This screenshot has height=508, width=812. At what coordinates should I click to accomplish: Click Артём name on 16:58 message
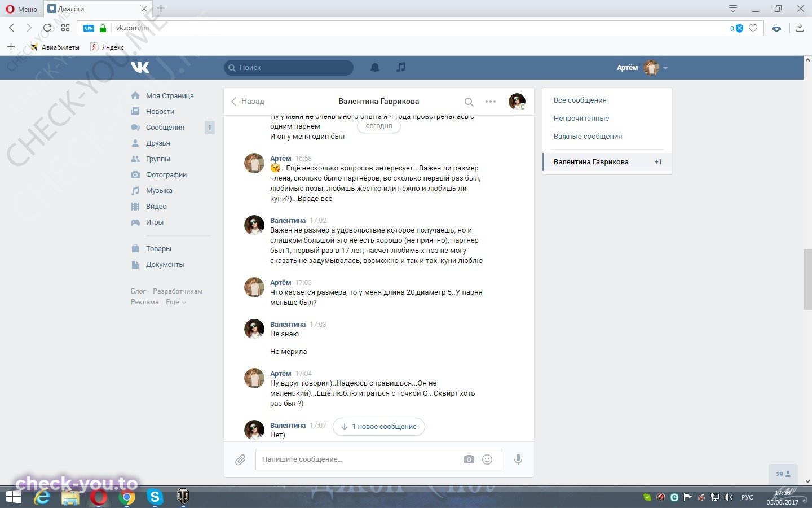point(280,159)
